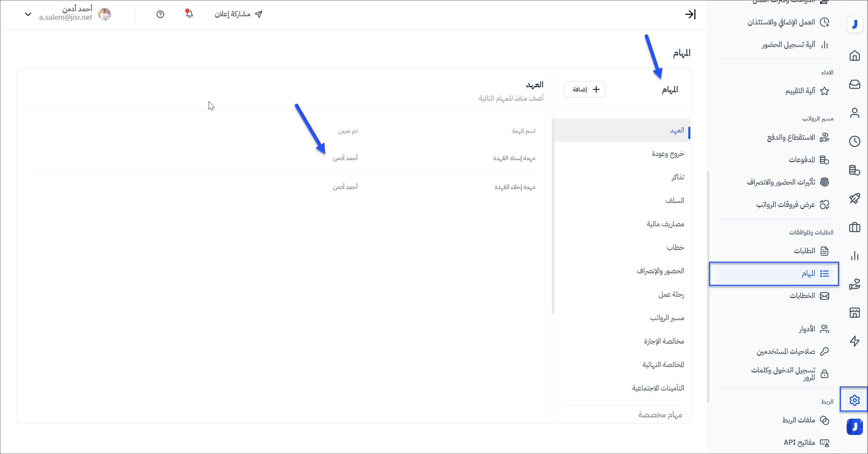Open the lightning bolt icon in the rail
The image size is (868, 454).
click(854, 341)
